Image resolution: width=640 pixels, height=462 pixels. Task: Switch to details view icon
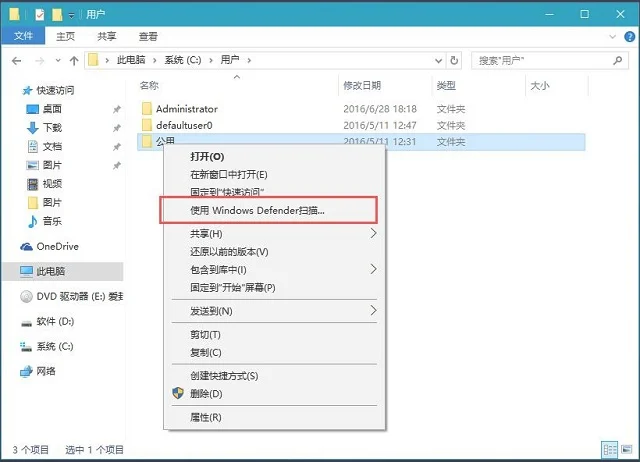coord(610,450)
